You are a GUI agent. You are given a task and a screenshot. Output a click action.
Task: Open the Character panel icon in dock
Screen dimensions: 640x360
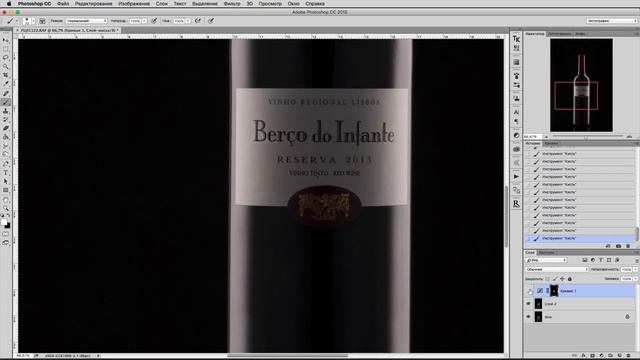pyautogui.click(x=516, y=112)
